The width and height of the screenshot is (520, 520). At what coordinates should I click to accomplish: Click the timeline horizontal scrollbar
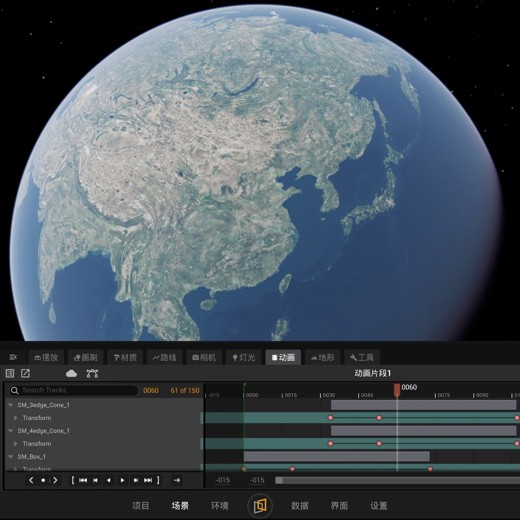pos(397,480)
